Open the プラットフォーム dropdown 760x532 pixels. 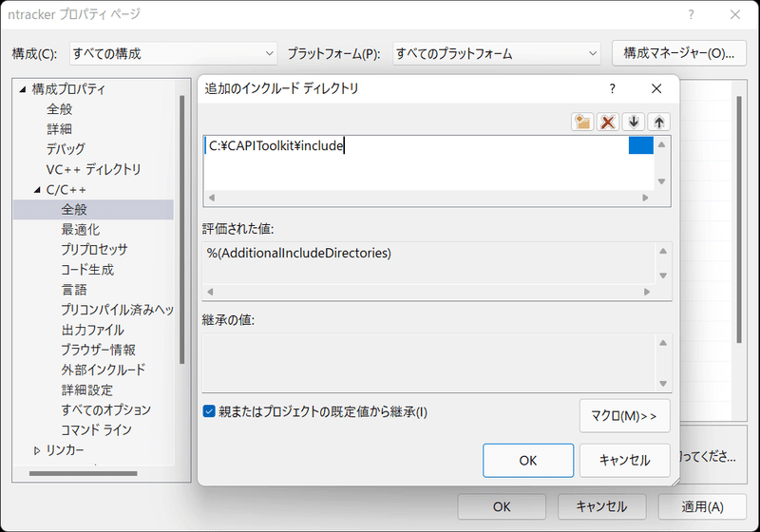[x=496, y=53]
